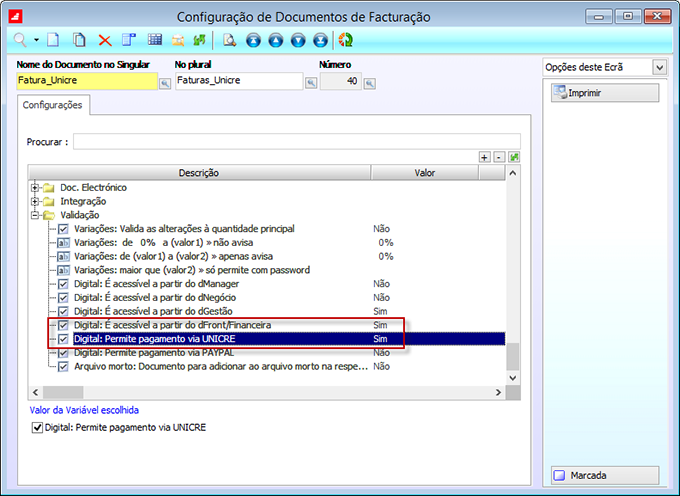Screen dimensions: 680x496
Task: Click the Marcada button
Action: click(605, 475)
